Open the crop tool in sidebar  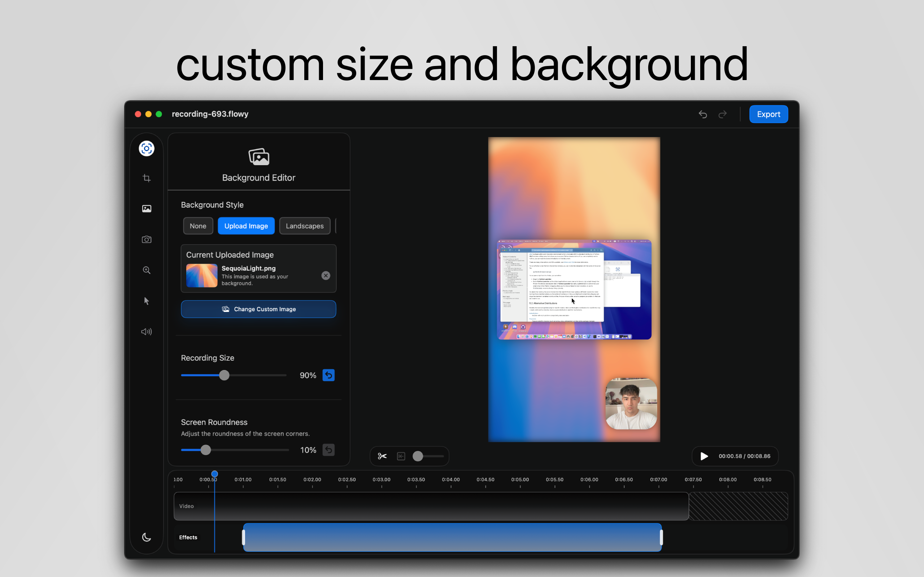(x=147, y=178)
